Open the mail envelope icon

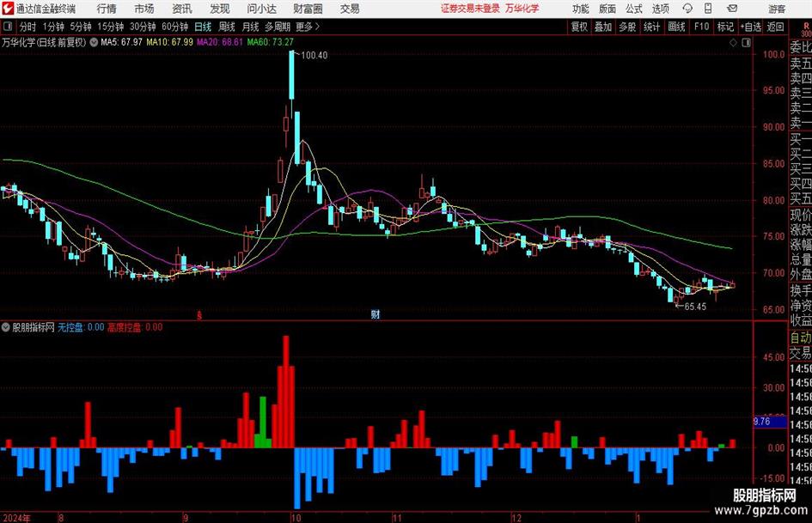732,9
